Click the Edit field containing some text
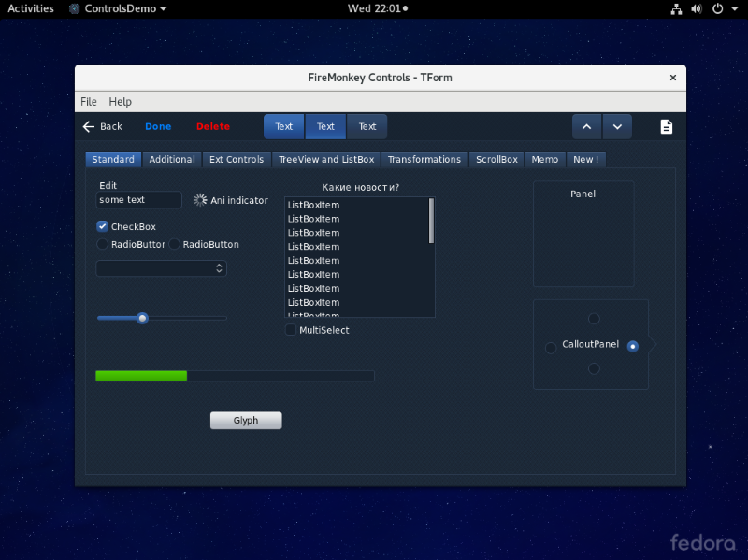The image size is (748, 560). click(x=138, y=200)
